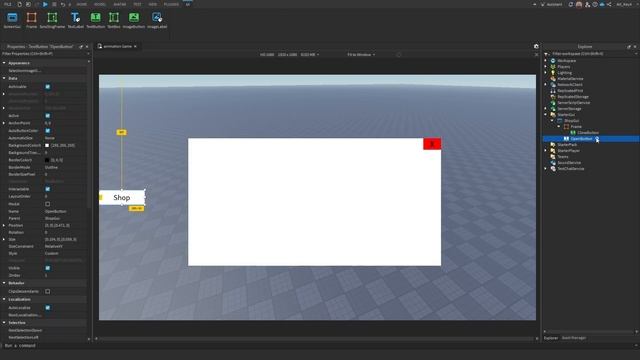Insert a TextButton element
The height and width of the screenshot is (360, 640).
tap(96, 20)
